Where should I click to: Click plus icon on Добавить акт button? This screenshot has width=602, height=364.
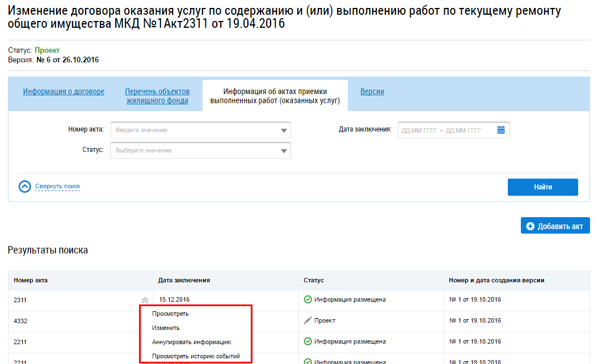[x=531, y=226]
